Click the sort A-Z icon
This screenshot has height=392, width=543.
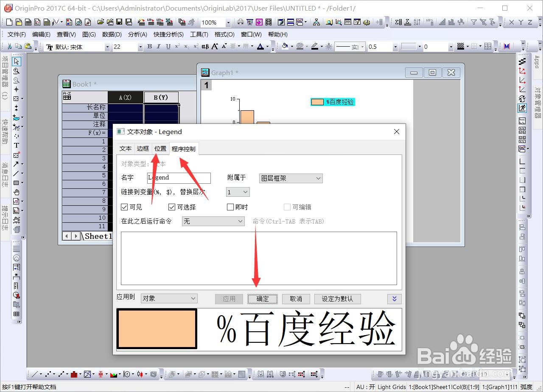point(417,22)
